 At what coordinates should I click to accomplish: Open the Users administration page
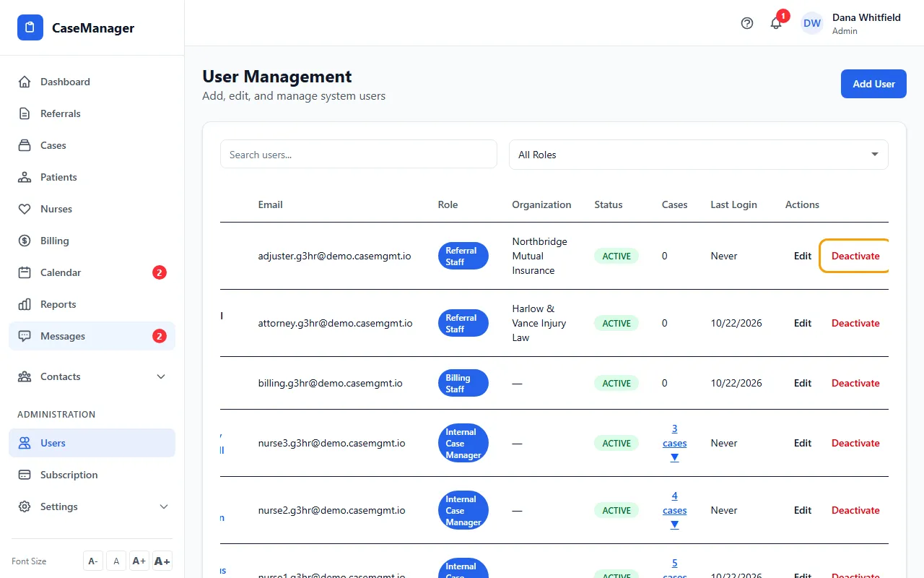pyautogui.click(x=92, y=443)
